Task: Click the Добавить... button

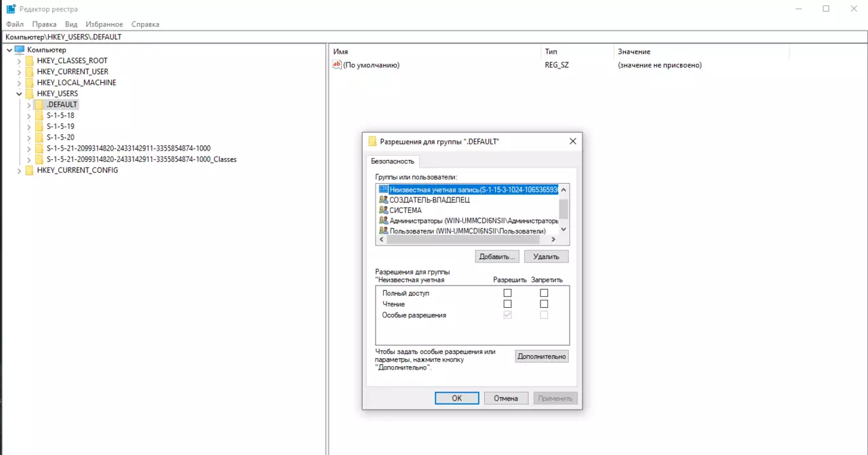Action: pyautogui.click(x=498, y=256)
